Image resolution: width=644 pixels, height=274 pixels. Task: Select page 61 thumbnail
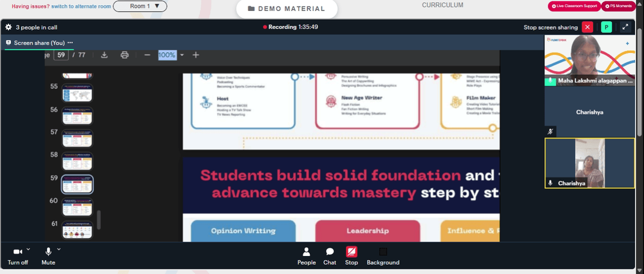click(77, 230)
